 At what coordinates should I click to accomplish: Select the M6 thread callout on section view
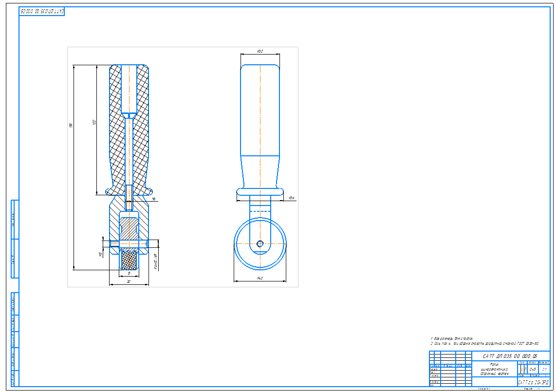pos(153,199)
